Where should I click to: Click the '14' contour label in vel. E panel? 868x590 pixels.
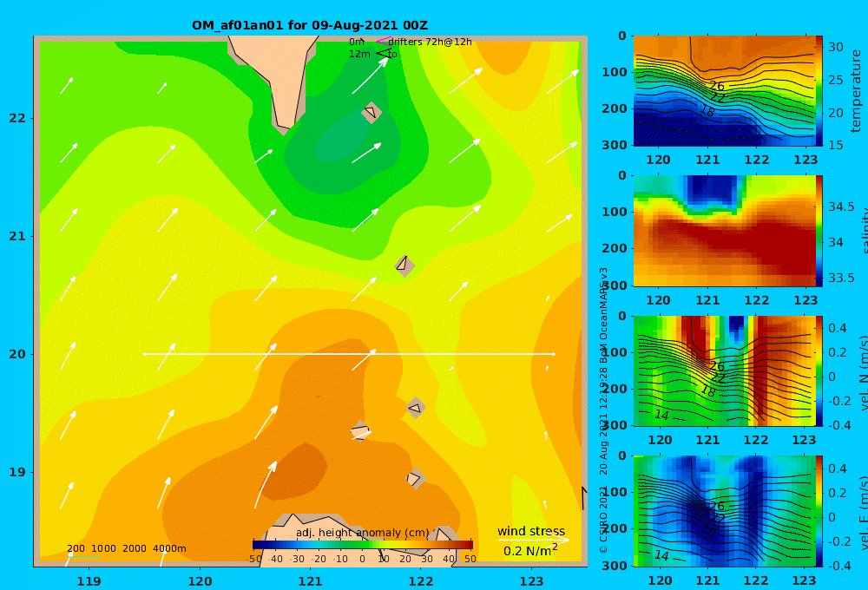click(x=661, y=555)
